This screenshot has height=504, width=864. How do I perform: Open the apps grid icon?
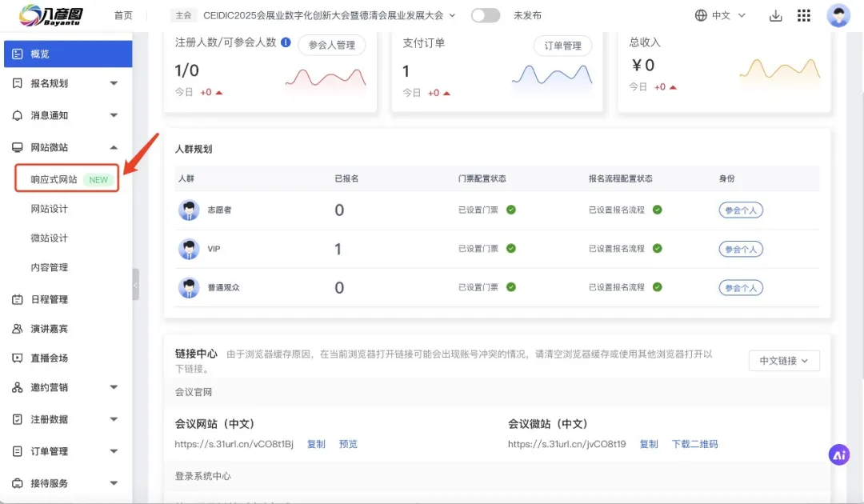click(x=804, y=16)
